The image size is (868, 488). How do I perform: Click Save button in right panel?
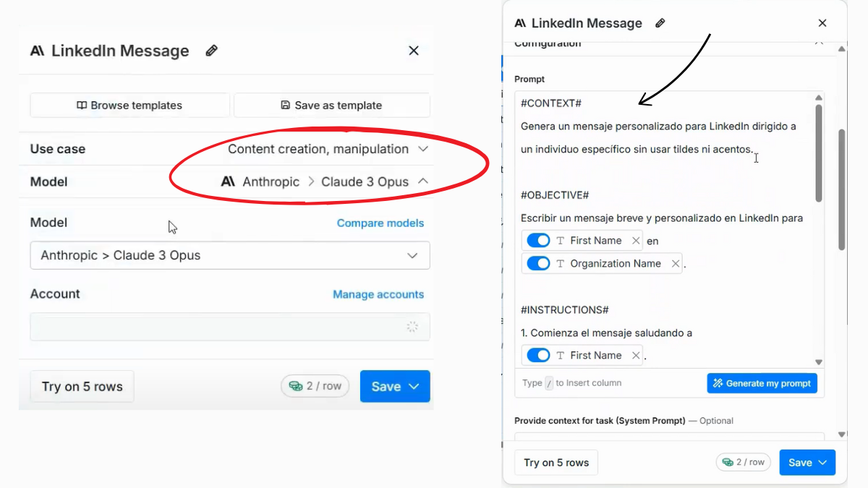[x=807, y=463]
